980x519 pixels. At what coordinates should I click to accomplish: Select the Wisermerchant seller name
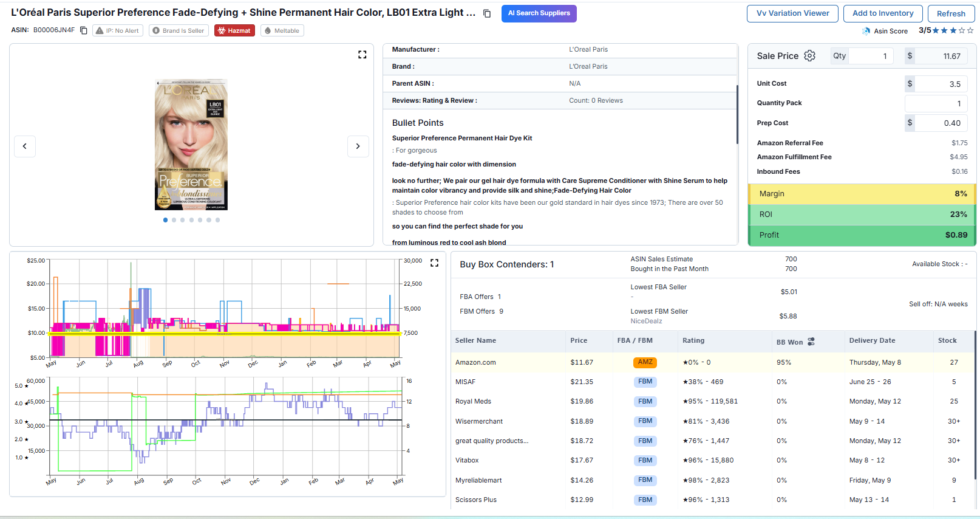[x=479, y=422]
